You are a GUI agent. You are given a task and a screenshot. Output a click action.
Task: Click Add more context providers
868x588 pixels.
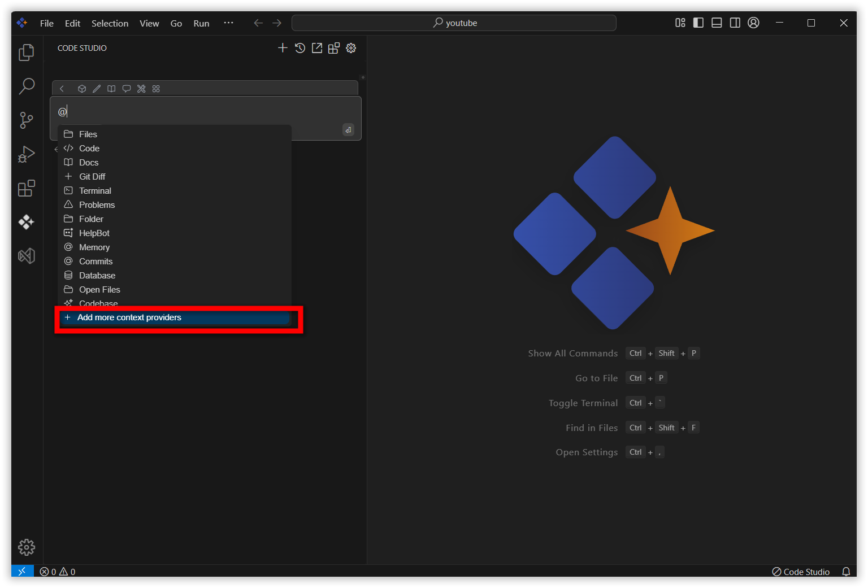click(129, 317)
